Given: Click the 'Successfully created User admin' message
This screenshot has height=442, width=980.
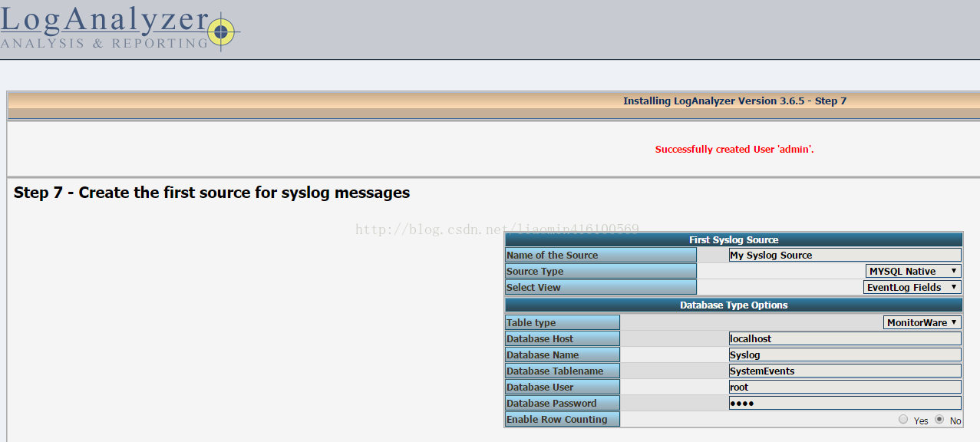Looking at the screenshot, I should click(x=734, y=149).
